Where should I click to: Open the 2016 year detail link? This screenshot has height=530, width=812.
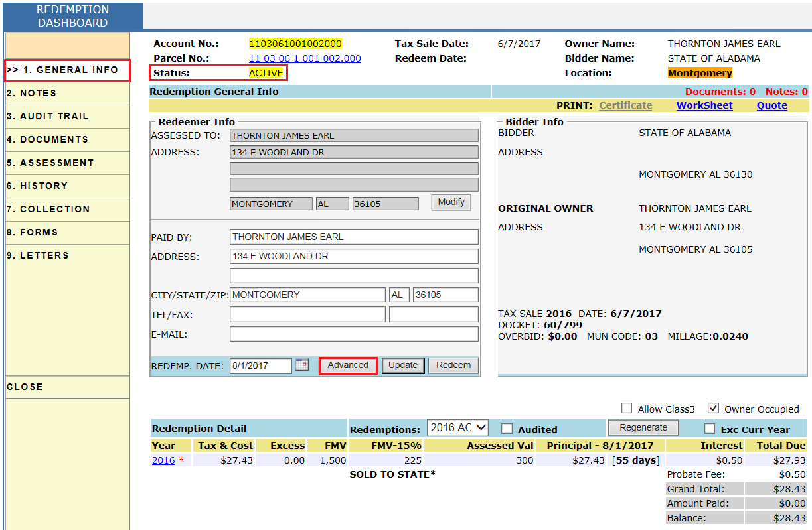(x=163, y=460)
